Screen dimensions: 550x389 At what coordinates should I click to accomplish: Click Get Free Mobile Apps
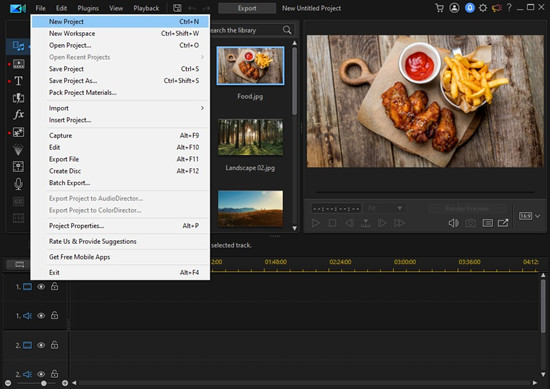(x=121, y=257)
